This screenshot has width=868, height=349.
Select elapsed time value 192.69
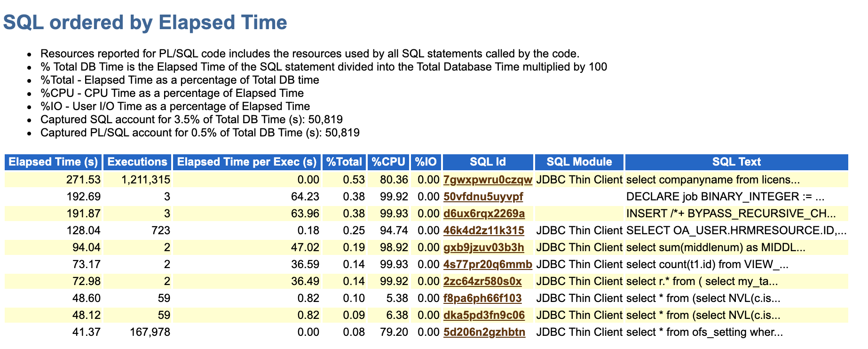tap(84, 197)
